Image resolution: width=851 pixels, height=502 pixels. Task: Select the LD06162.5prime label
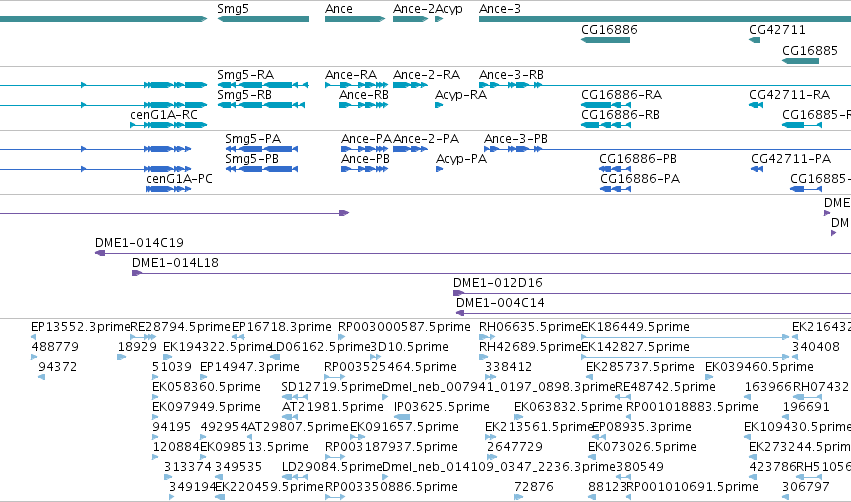pyautogui.click(x=320, y=347)
